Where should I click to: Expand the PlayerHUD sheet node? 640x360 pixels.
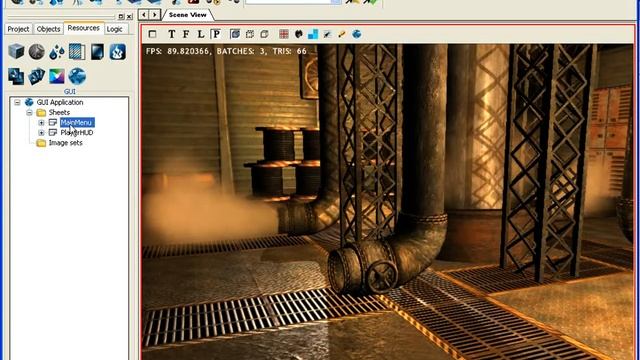[x=41, y=133]
